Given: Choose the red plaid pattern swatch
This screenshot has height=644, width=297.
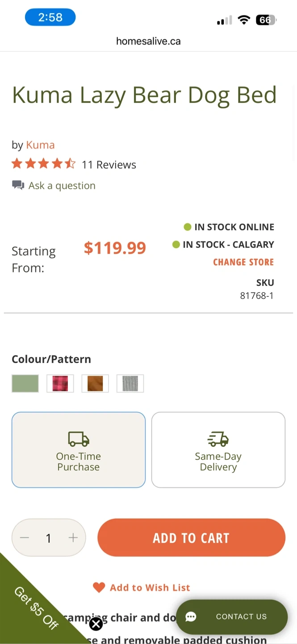Looking at the screenshot, I should [x=60, y=383].
